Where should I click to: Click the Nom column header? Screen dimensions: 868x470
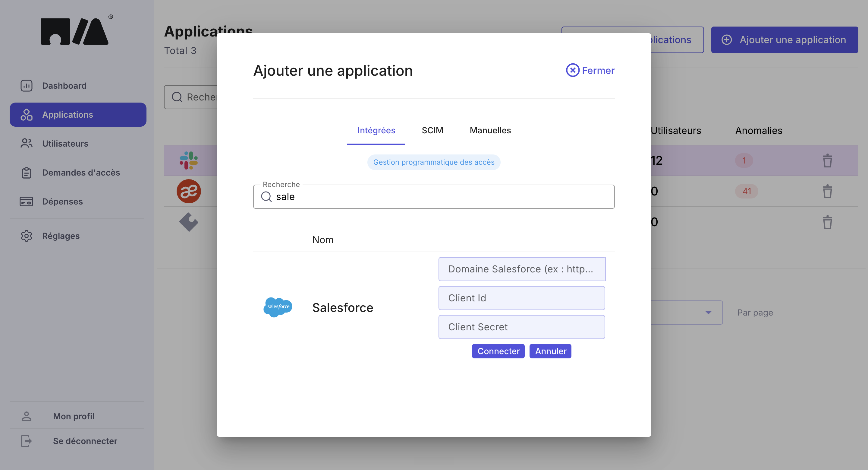[323, 240]
